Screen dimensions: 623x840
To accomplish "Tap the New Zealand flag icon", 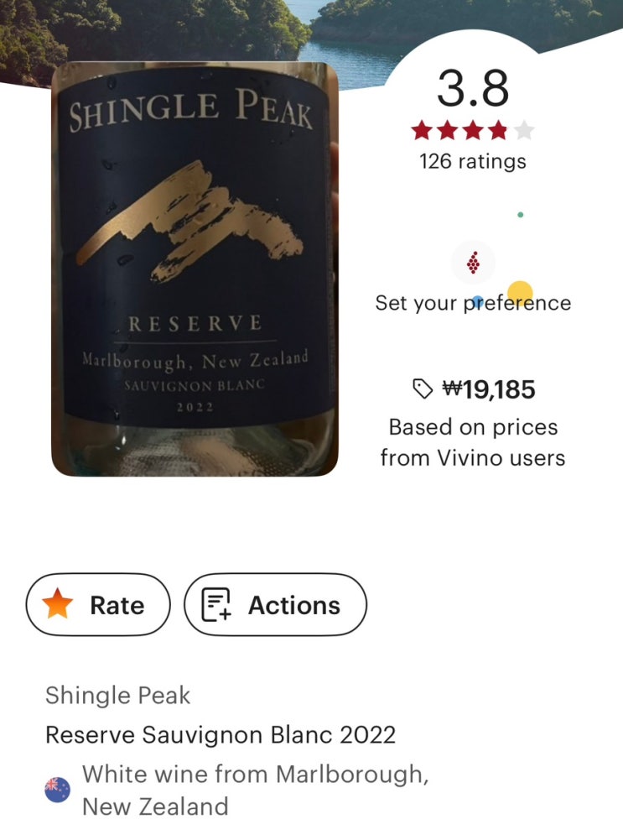I will click(x=57, y=790).
